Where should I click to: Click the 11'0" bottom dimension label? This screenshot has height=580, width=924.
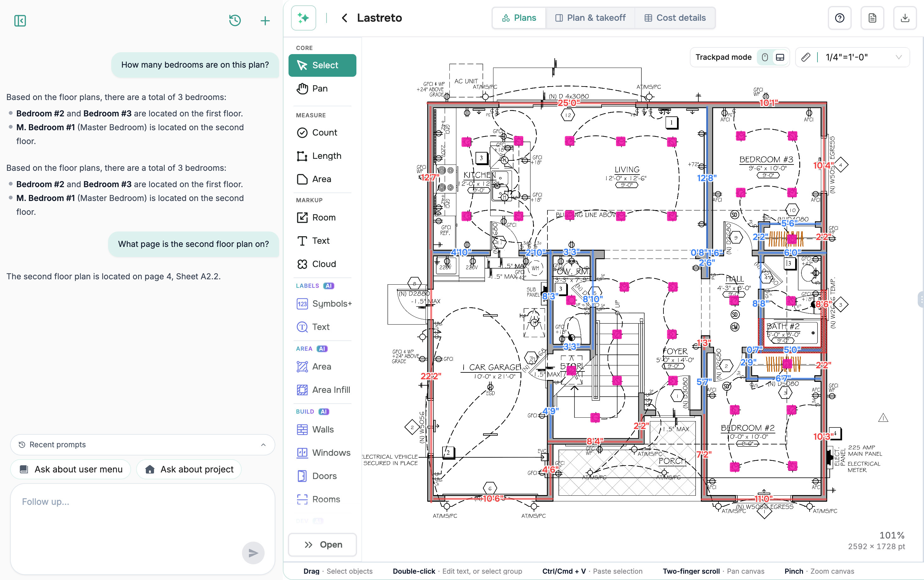(x=763, y=499)
